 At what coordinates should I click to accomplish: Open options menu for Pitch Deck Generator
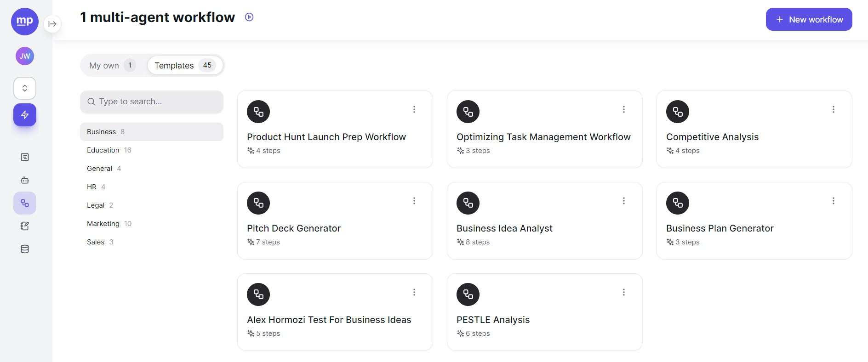pyautogui.click(x=414, y=201)
